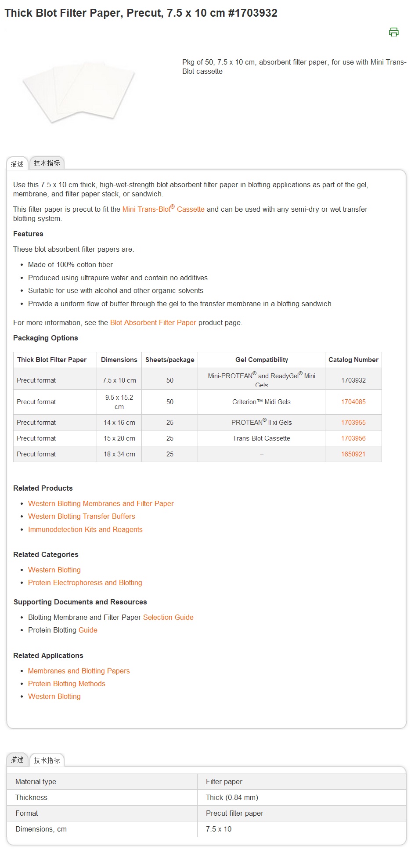This screenshot has width=411, height=868.
Task: Open the Blot Absorbent Filter Paper link
Action: coord(153,322)
